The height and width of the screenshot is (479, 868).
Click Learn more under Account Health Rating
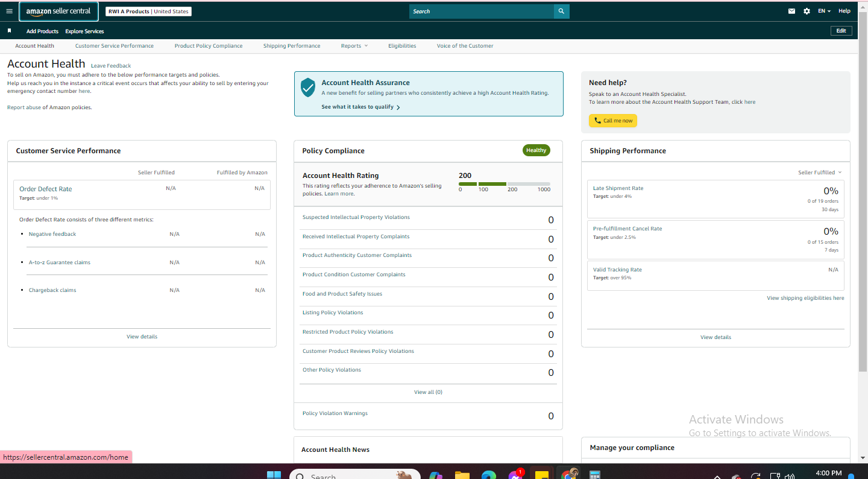[339, 194]
